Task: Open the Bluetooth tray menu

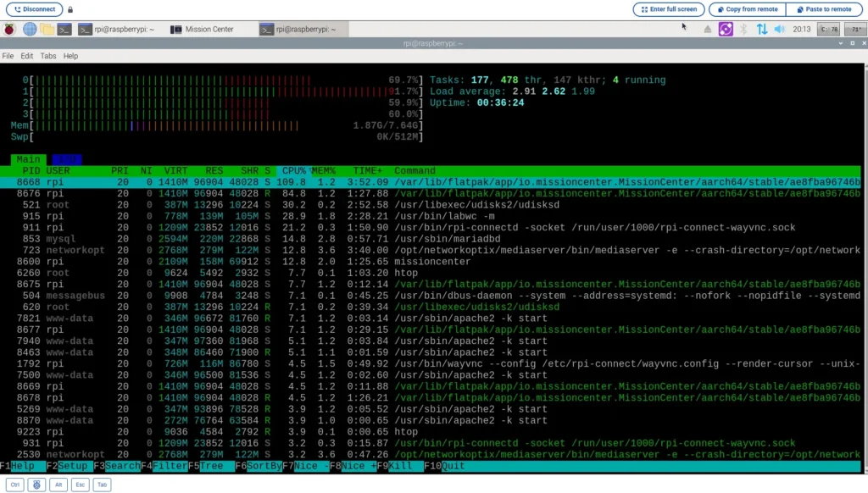Action: 743,30
